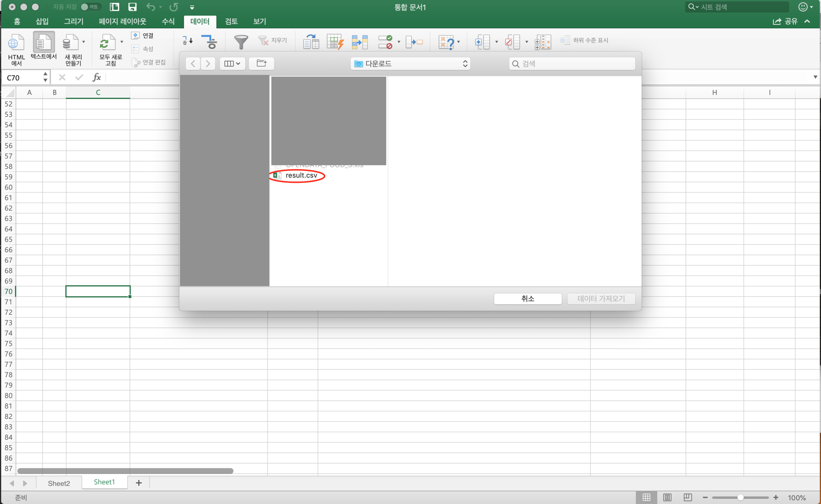The height and width of the screenshot is (504, 821).
Task: Open the 수식 (Formulas) ribbon tab
Action: [x=168, y=21]
